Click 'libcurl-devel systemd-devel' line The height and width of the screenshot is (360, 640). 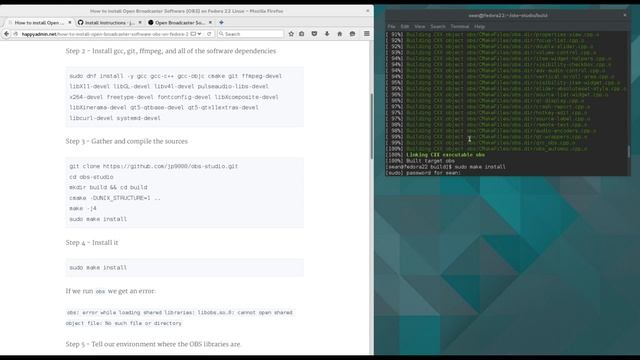point(115,118)
